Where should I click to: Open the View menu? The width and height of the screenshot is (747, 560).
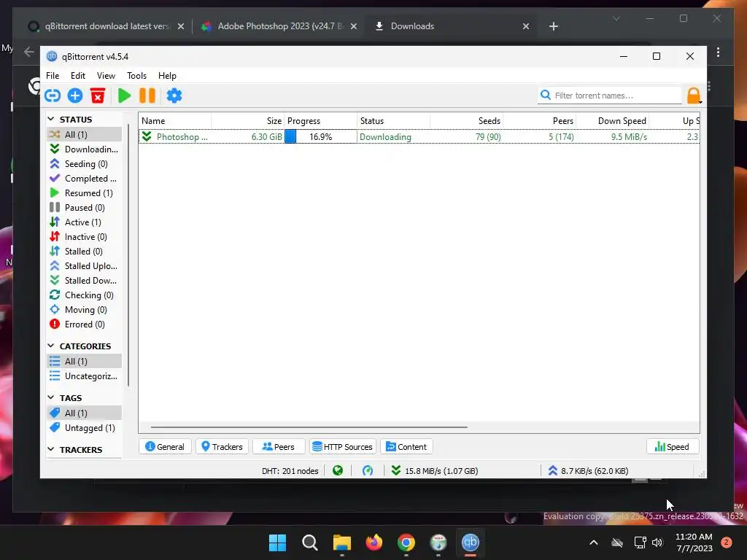(x=106, y=76)
